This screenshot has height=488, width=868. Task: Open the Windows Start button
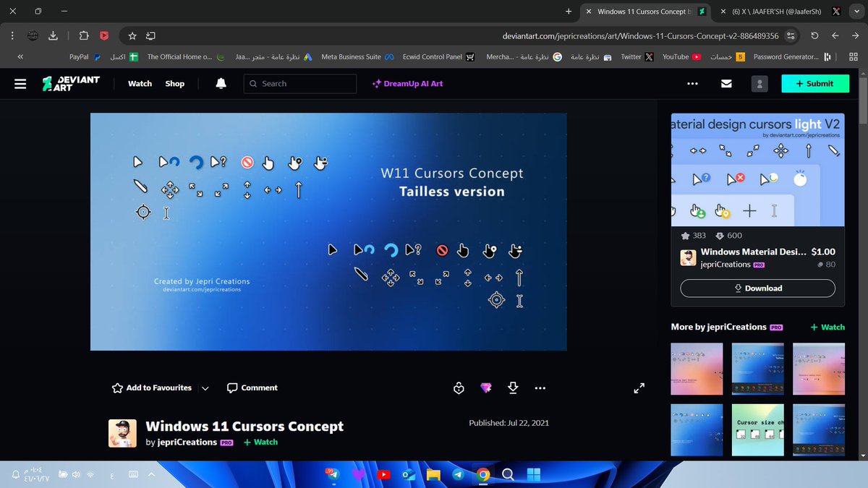click(x=533, y=475)
